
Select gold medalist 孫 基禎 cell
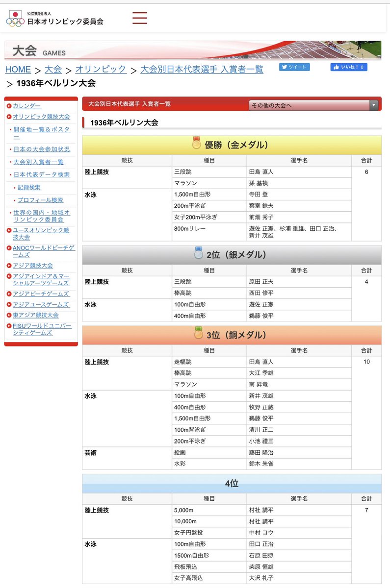pos(299,183)
